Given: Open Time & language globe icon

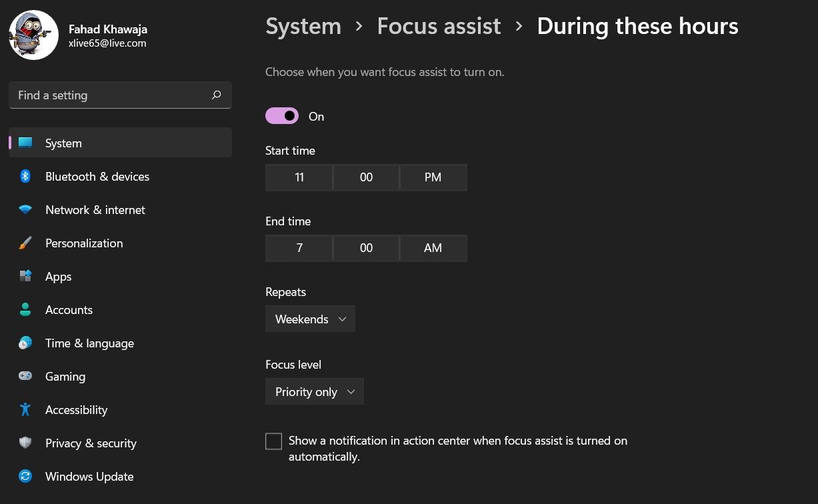Looking at the screenshot, I should (x=25, y=343).
